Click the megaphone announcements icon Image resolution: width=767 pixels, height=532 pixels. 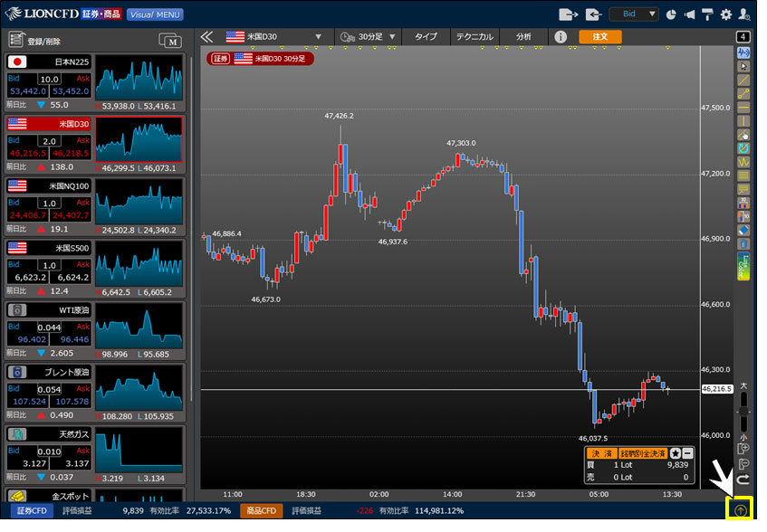690,14
